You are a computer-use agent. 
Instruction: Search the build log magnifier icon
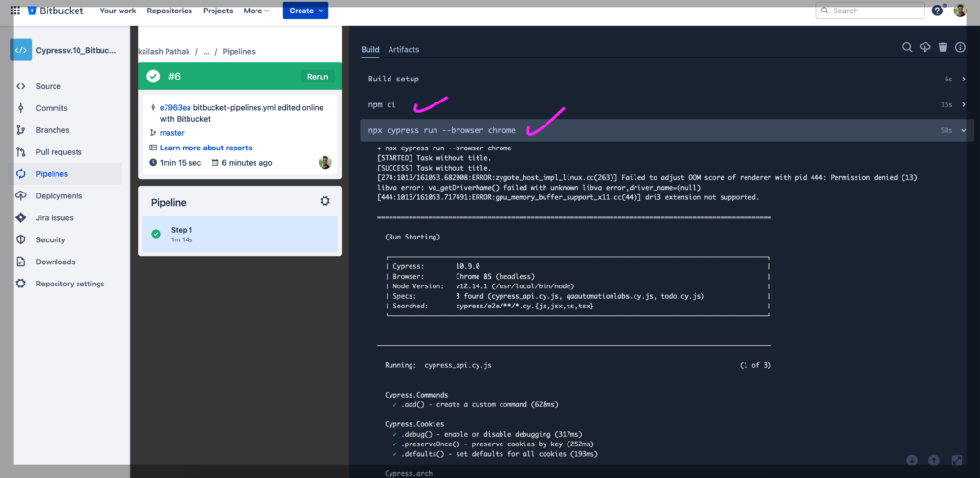coord(907,48)
